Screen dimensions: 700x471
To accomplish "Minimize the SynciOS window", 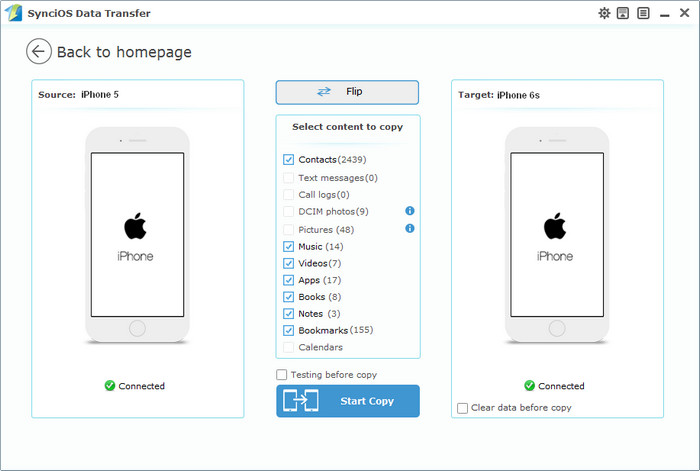I will [665, 14].
